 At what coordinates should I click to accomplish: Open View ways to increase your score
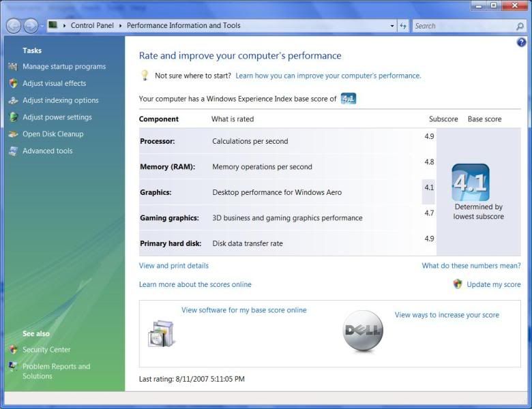447,315
